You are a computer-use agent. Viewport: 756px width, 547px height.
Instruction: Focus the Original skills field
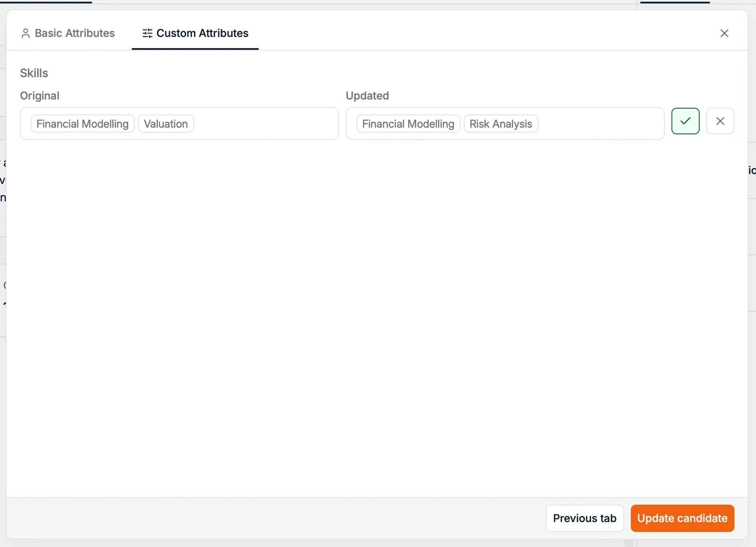180,123
